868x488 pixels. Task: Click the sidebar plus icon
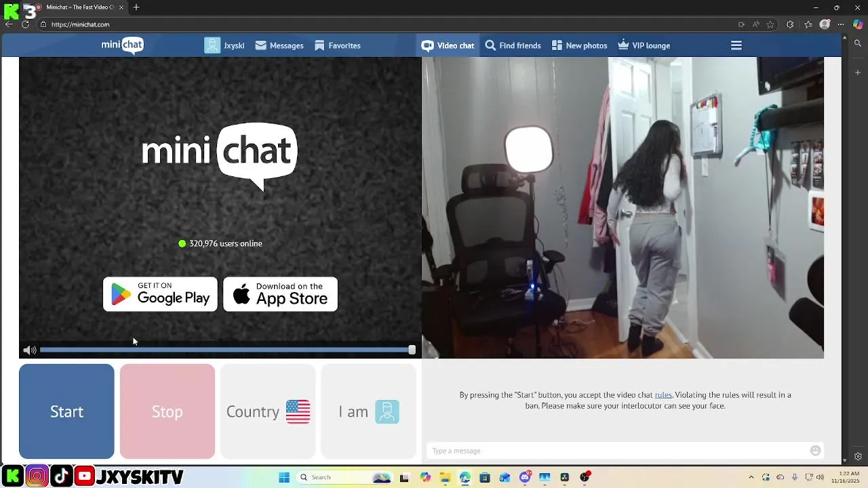pos(858,73)
